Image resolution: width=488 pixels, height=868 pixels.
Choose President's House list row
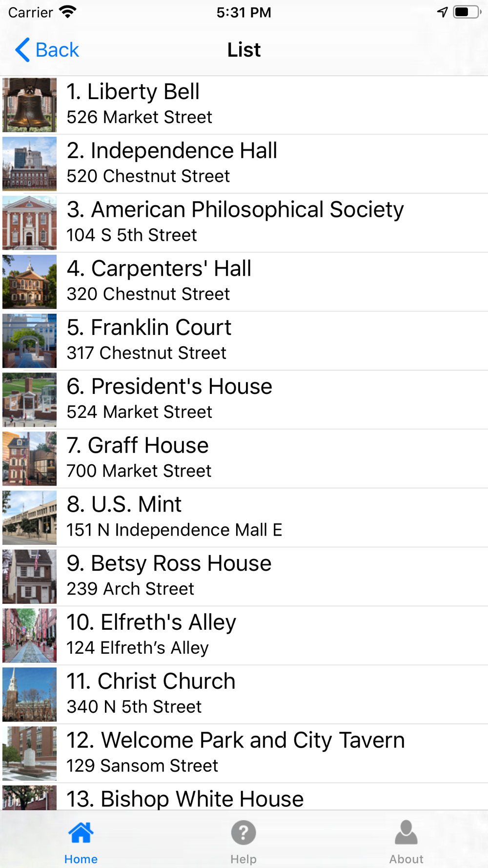click(x=244, y=400)
